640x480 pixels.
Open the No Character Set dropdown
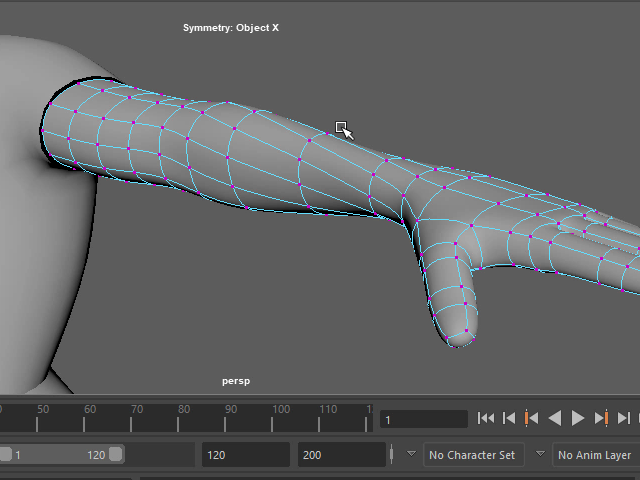474,455
